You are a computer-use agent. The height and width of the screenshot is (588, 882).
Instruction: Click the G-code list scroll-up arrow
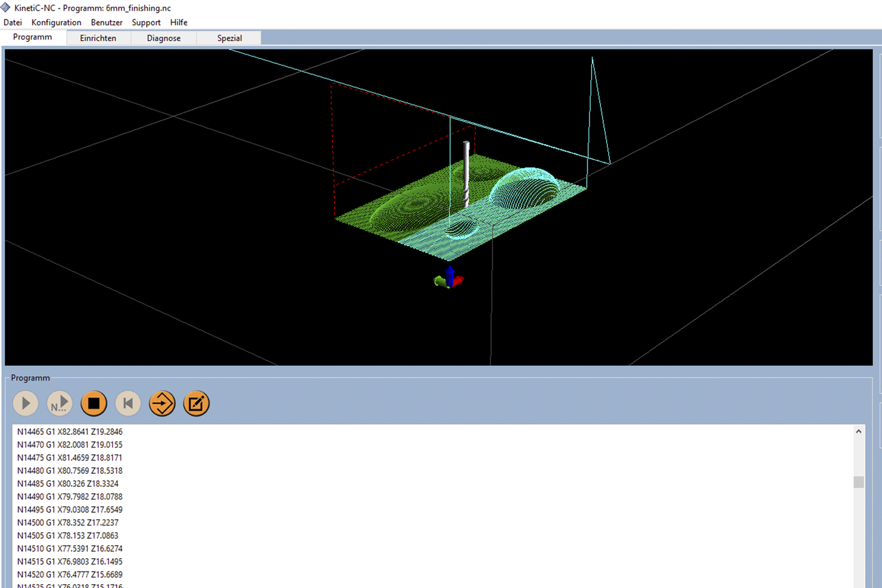click(858, 431)
